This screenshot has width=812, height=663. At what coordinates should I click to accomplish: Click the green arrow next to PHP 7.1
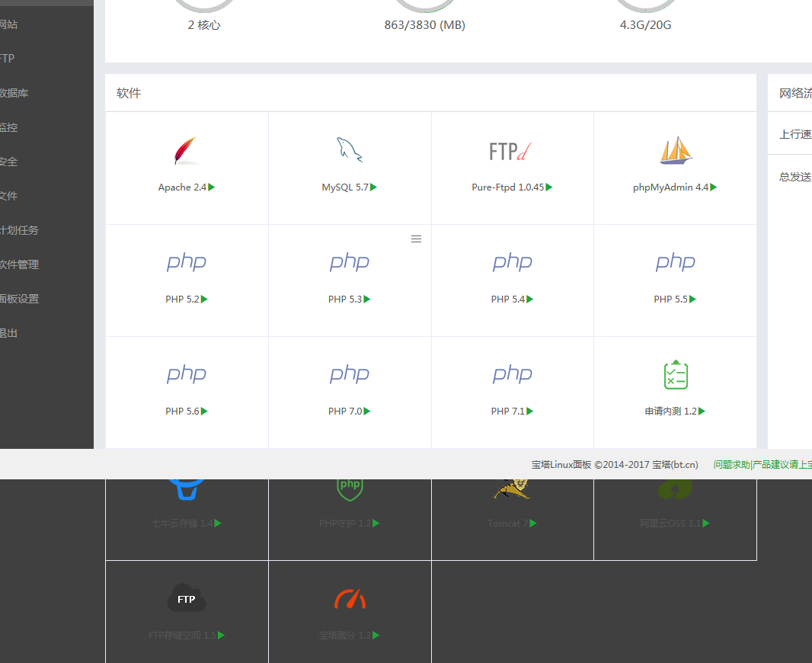pyautogui.click(x=530, y=412)
